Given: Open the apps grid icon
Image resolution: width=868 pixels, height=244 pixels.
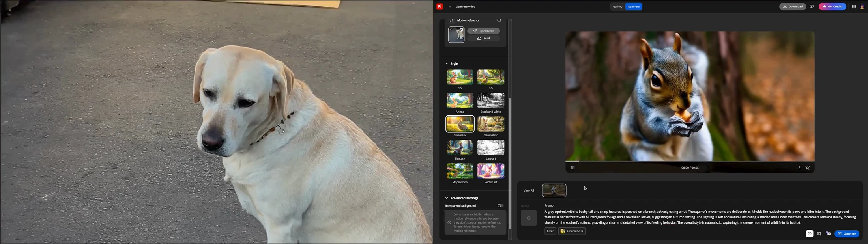Looking at the screenshot, I should point(854,7).
